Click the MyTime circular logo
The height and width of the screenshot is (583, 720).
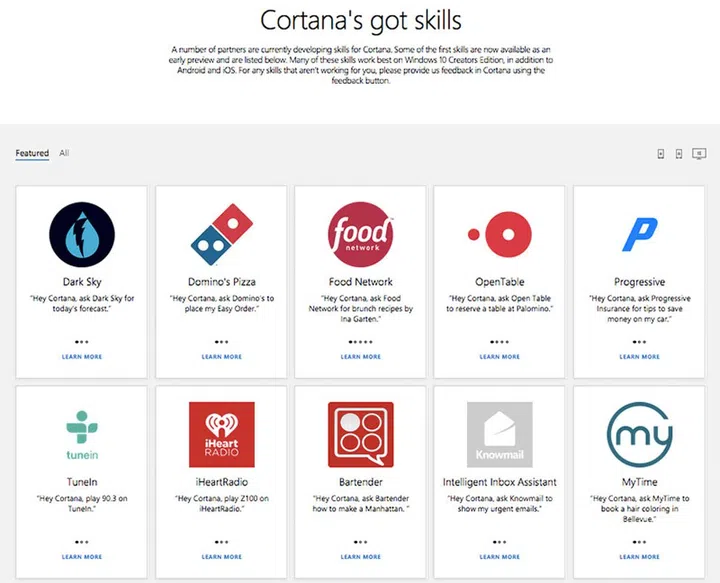coord(639,434)
